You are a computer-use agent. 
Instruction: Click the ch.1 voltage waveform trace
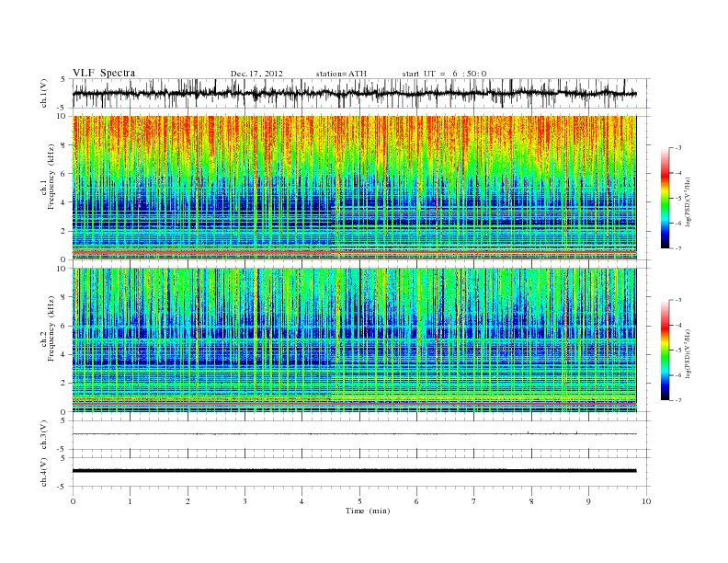(x=354, y=94)
